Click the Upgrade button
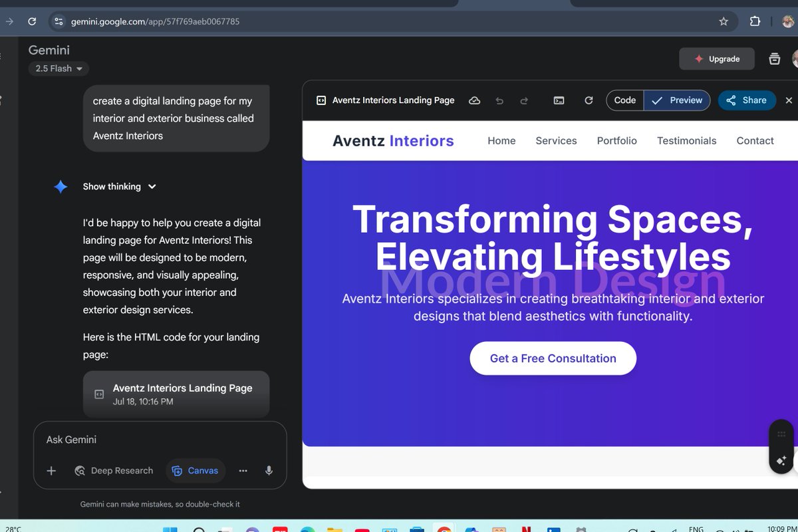Image resolution: width=798 pixels, height=532 pixels. pos(717,59)
